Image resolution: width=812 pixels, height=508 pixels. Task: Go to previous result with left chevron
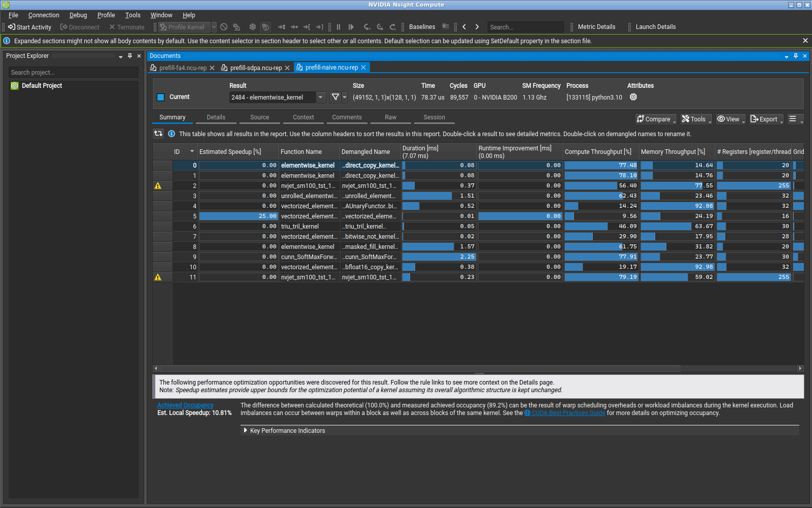click(x=464, y=27)
